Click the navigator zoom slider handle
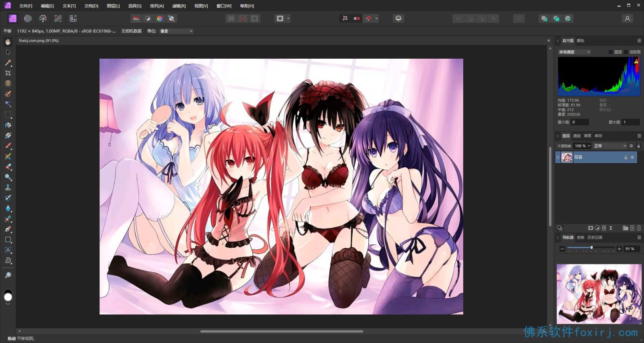This screenshot has width=644, height=343. [591, 248]
